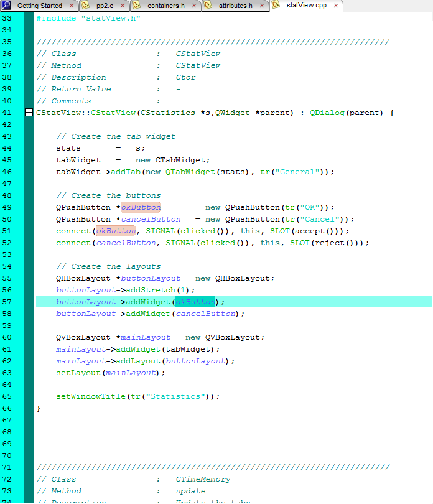The width and height of the screenshot is (433, 504).
Task: Close the Getting Started tab
Action: pos(72,6)
